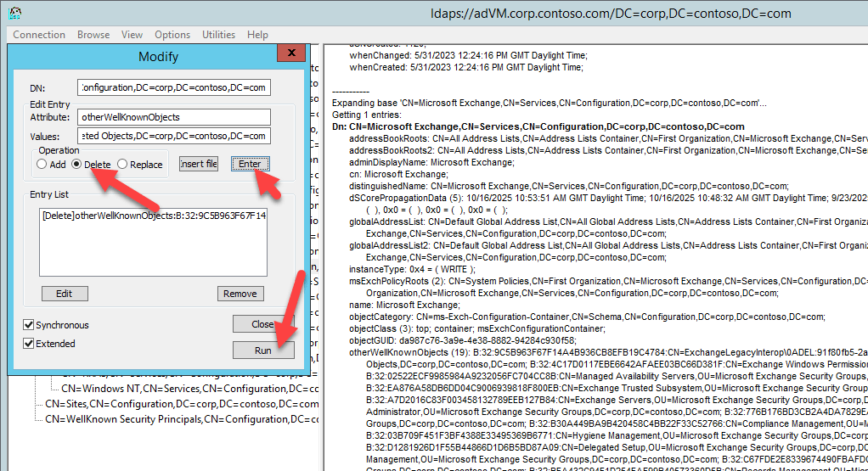Select the Delete operation radio button
868x471 pixels.
(77, 165)
